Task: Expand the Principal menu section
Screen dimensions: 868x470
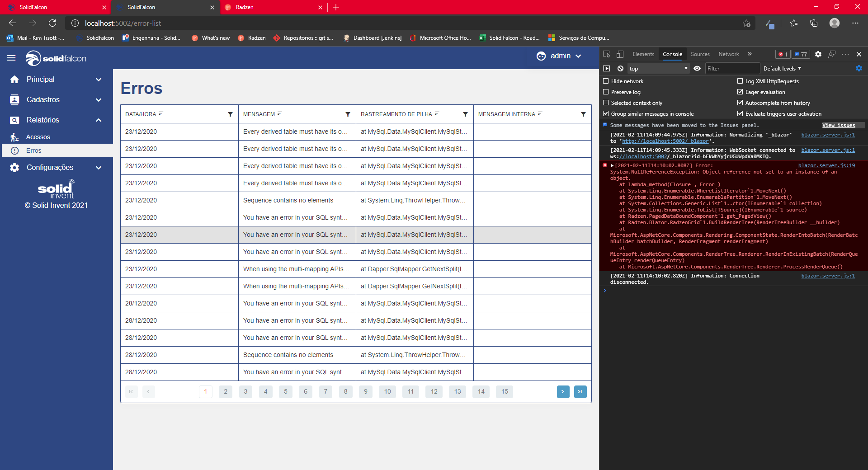Action: coord(57,80)
